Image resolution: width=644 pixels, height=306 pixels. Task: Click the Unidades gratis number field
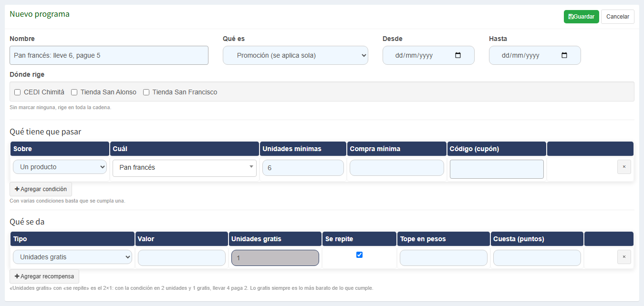[275, 258]
